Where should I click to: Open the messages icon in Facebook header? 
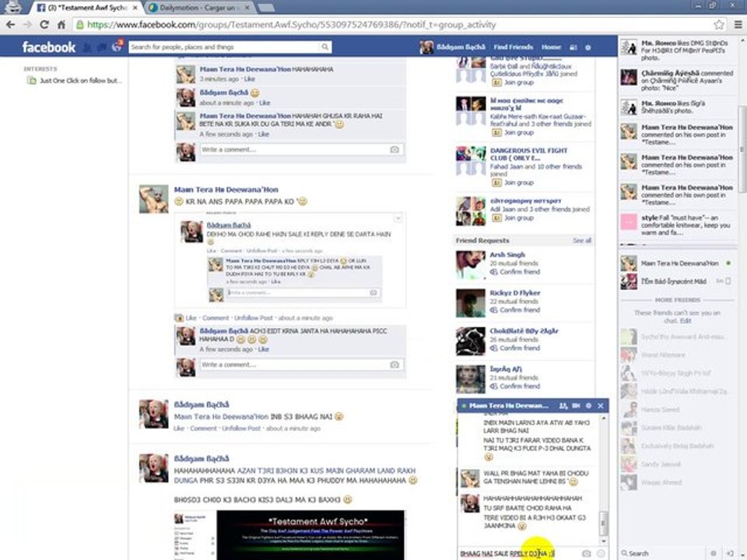tap(101, 47)
